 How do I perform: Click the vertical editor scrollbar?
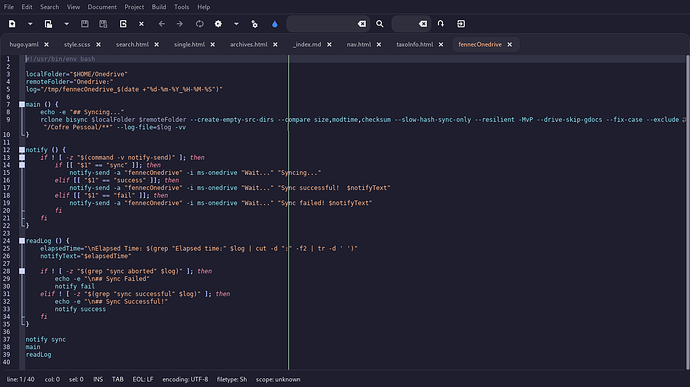pyautogui.click(x=687, y=212)
